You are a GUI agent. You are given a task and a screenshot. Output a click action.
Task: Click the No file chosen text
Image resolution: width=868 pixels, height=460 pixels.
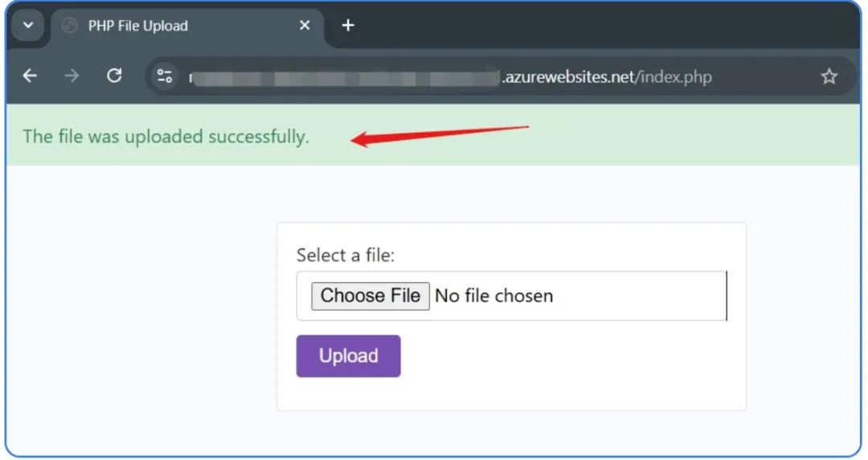493,296
